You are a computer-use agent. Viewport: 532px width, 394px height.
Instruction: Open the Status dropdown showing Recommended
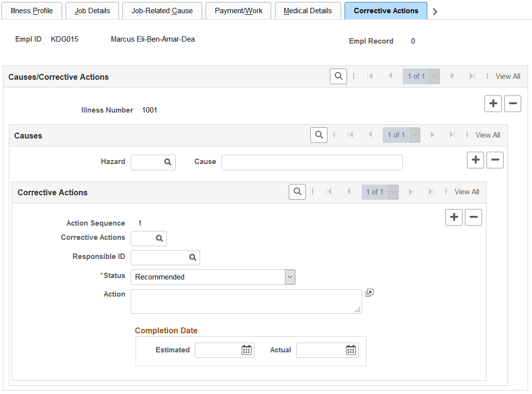click(289, 277)
